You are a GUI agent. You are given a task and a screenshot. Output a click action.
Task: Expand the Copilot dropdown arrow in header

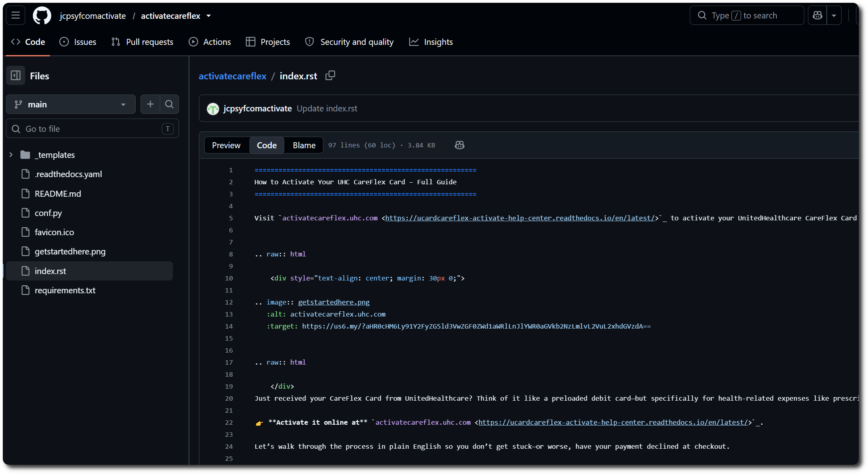coord(834,16)
